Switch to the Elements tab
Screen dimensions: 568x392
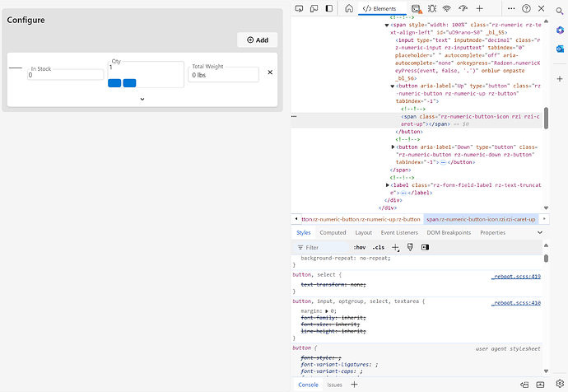coord(379,8)
